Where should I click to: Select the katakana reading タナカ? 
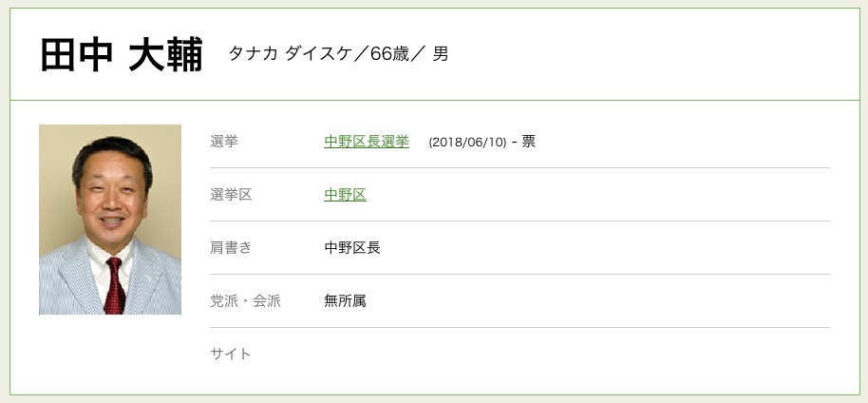(253, 54)
